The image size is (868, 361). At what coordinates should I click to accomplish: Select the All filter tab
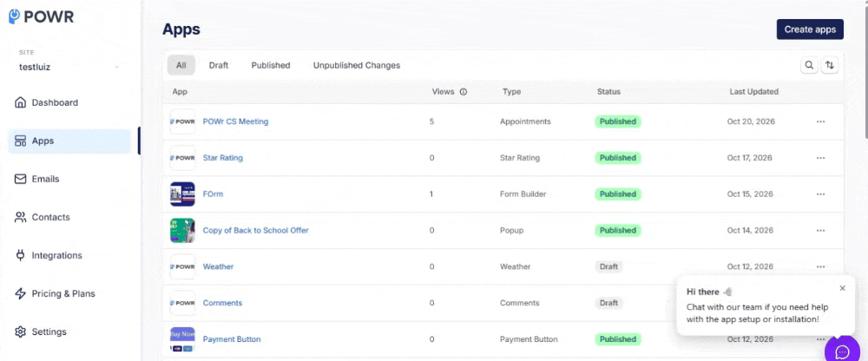[181, 65]
